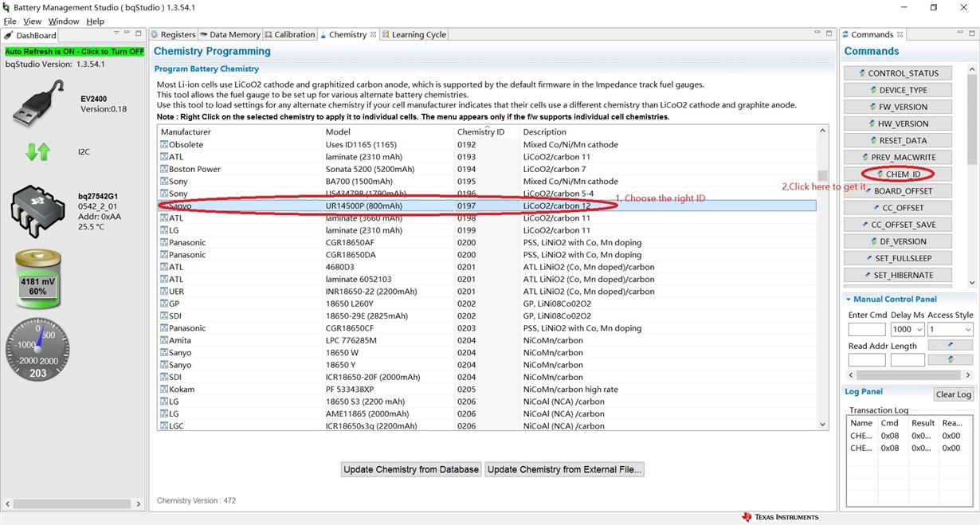Collapse the Manual Control Panel section
This screenshot has width=980, height=525.
[x=849, y=300]
